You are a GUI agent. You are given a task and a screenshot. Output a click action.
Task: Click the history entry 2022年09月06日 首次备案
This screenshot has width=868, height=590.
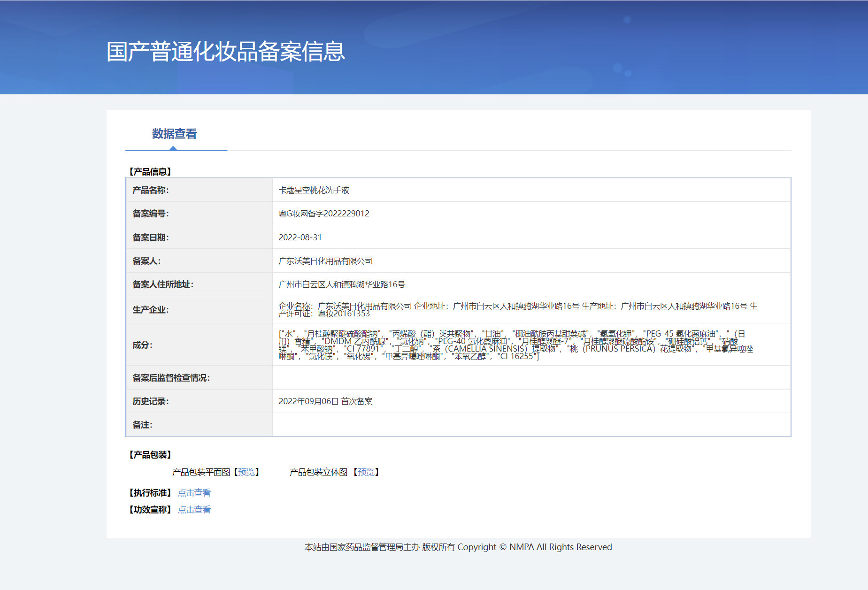coord(325,401)
